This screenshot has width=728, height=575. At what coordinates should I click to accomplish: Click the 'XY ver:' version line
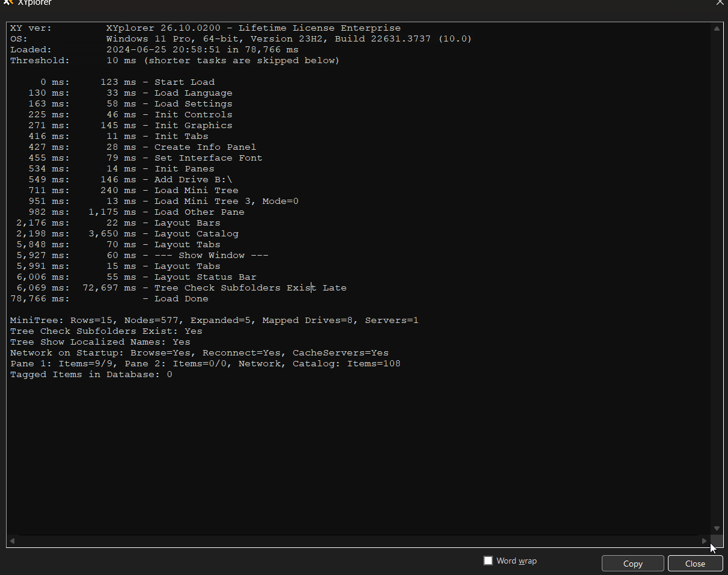205,28
